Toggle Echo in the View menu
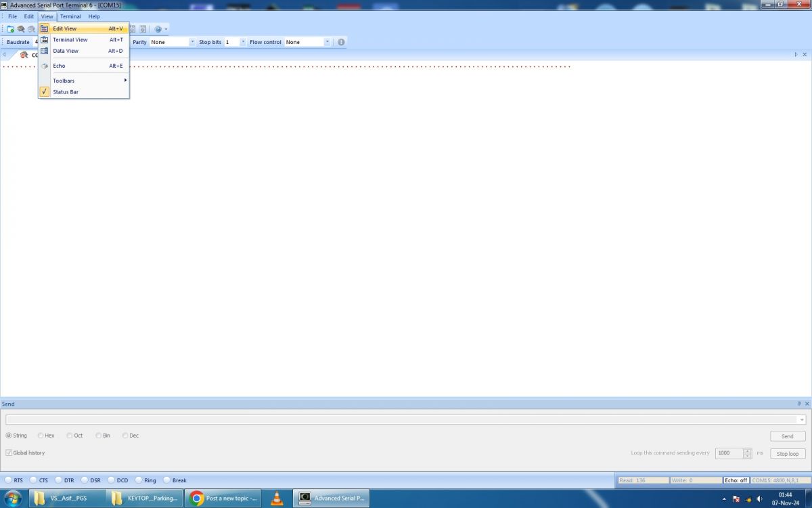This screenshot has height=508, width=812. point(83,66)
